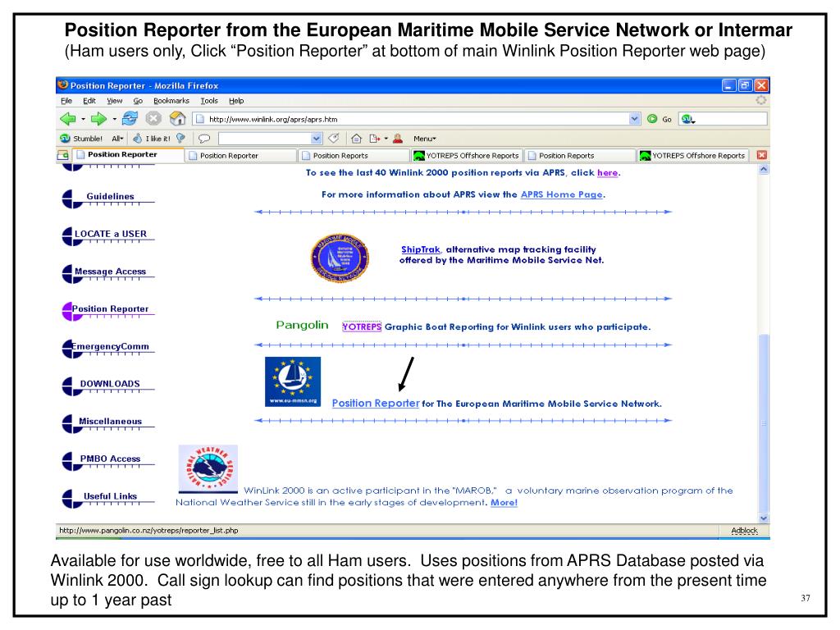Open the Home page icon in the navigation bar

177,118
